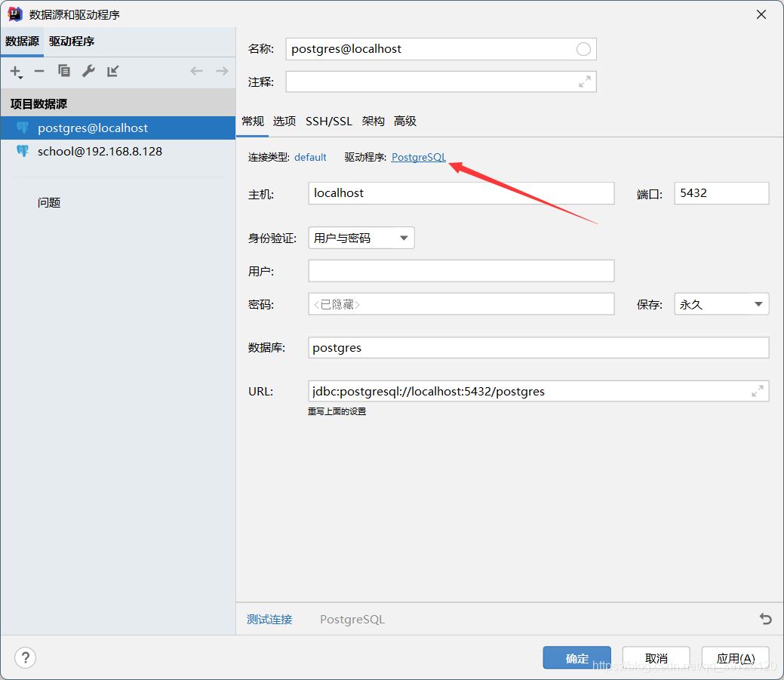The width and height of the screenshot is (784, 680).
Task: Open driver settings with the wrench icon
Action: pos(88,71)
